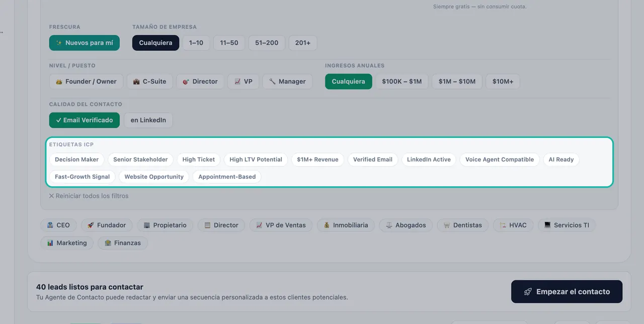Apply the Dentistas quick filter chip
644x324 pixels.
463,225
